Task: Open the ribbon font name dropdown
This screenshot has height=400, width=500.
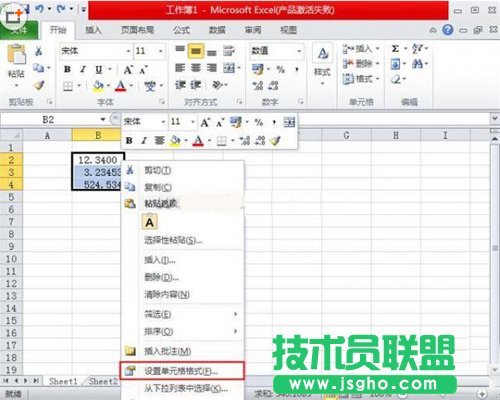Action: (128, 51)
